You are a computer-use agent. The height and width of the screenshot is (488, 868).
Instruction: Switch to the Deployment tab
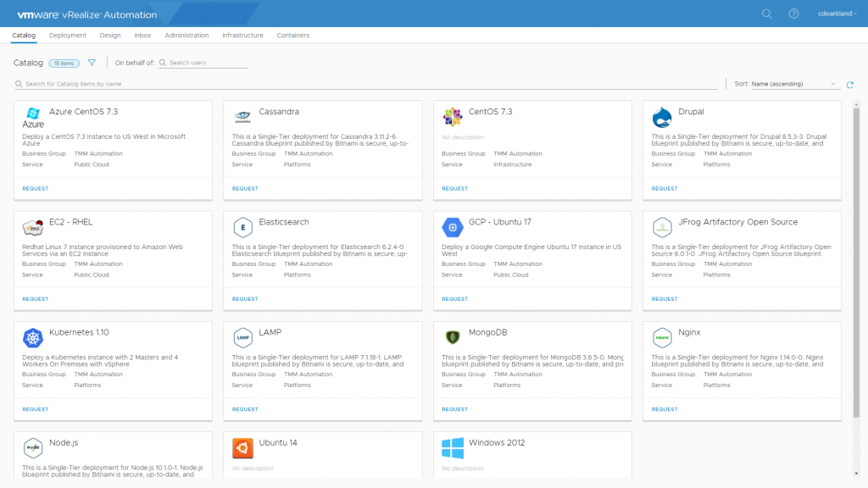68,36
